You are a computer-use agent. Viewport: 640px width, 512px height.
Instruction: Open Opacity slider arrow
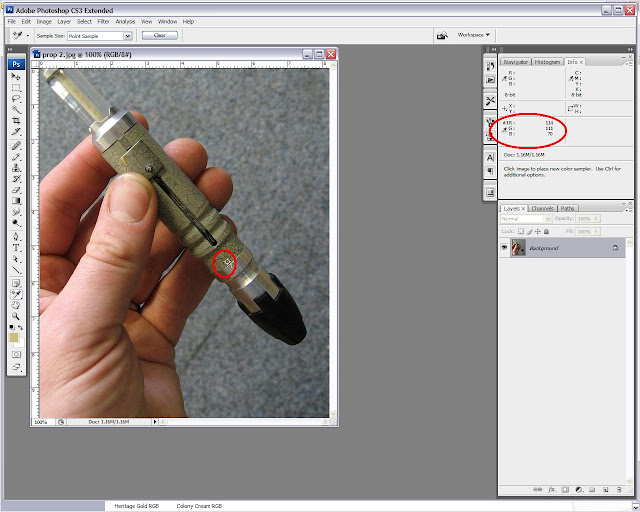[x=596, y=219]
